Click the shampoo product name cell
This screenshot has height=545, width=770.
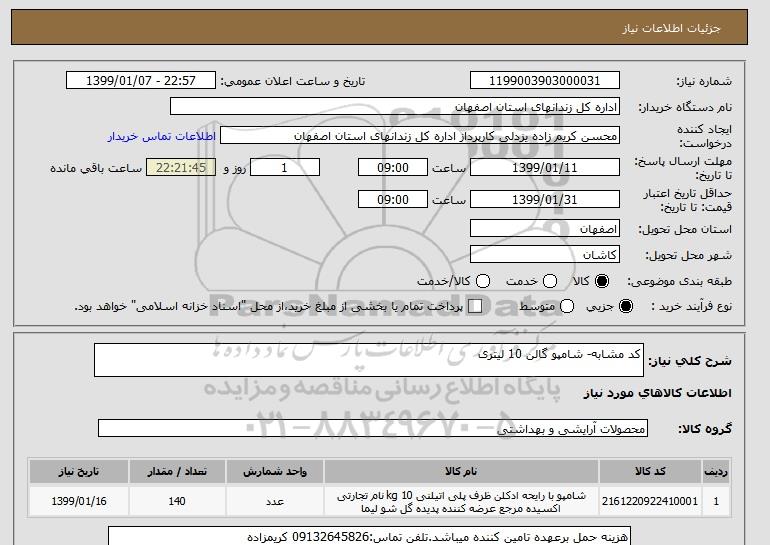pyautogui.click(x=461, y=501)
